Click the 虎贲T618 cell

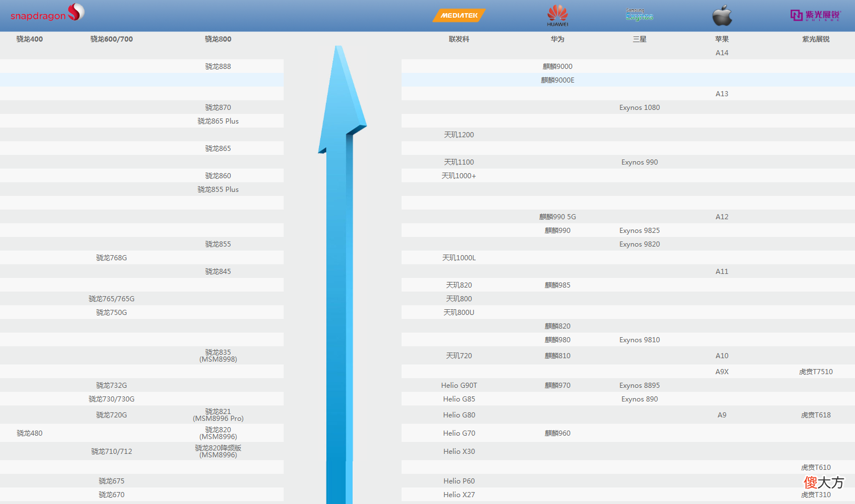(816, 415)
